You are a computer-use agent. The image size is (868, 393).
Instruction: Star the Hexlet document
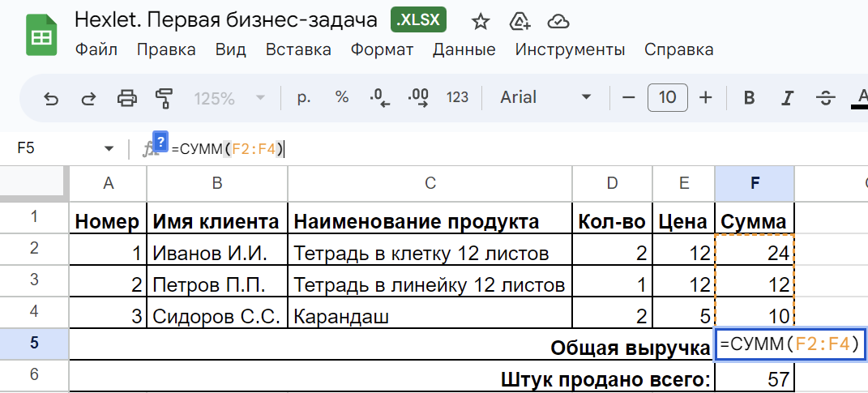(x=481, y=21)
